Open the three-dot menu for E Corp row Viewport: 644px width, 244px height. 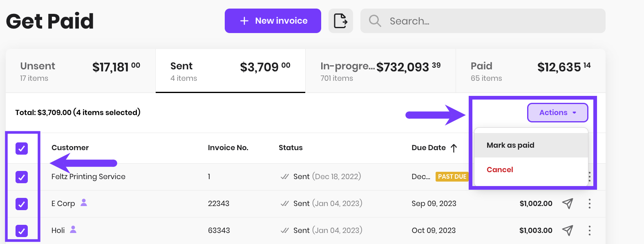589,204
